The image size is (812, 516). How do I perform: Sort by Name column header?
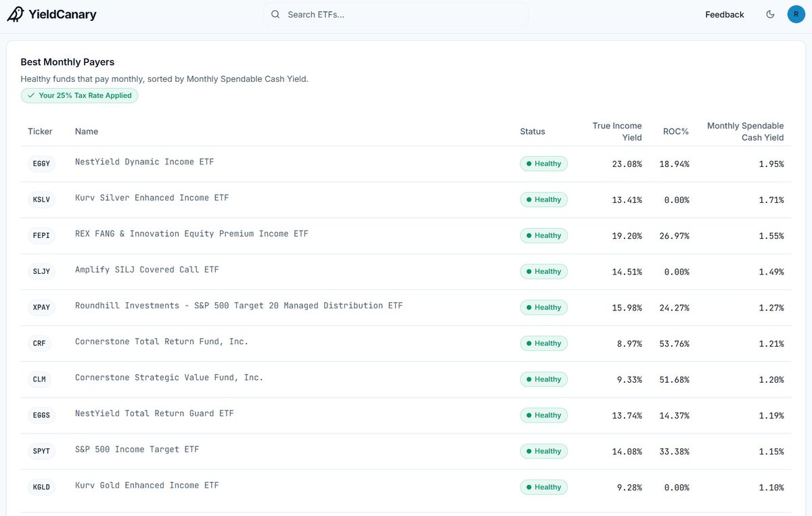click(x=87, y=131)
